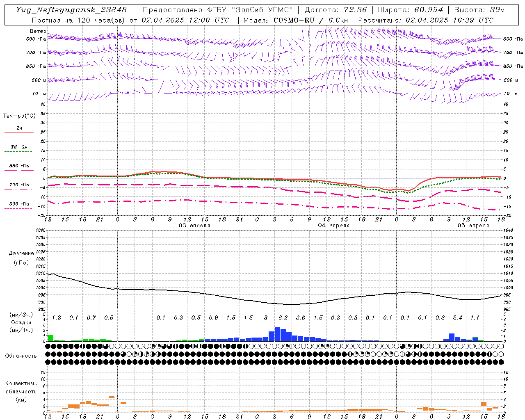Screen dimensions: 525x420
Task: Click the station title Yug_Nefteyugansk_23848
Action: click(x=71, y=10)
